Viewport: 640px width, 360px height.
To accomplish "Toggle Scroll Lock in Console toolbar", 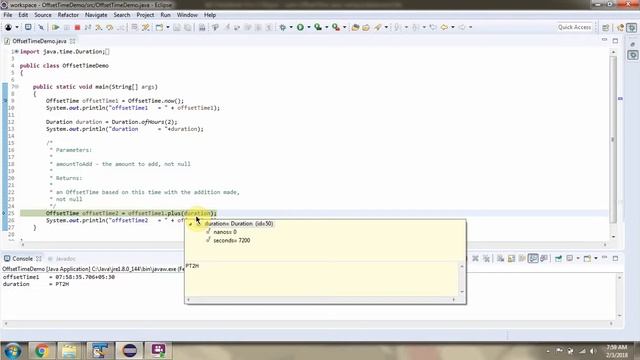I will [511, 258].
